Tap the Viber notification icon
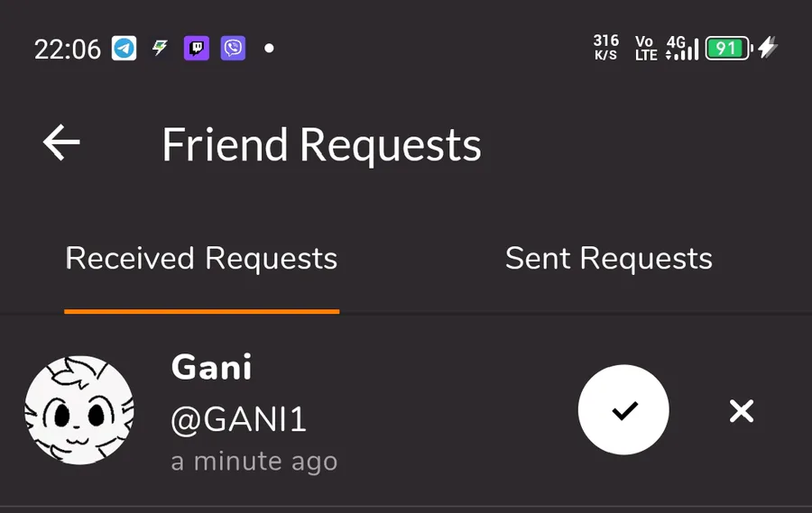This screenshot has width=812, height=513. 233,48
